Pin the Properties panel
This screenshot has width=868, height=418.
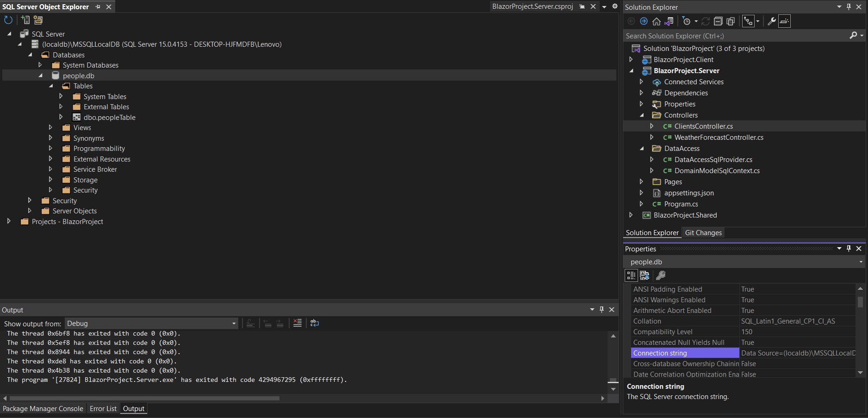pyautogui.click(x=849, y=249)
